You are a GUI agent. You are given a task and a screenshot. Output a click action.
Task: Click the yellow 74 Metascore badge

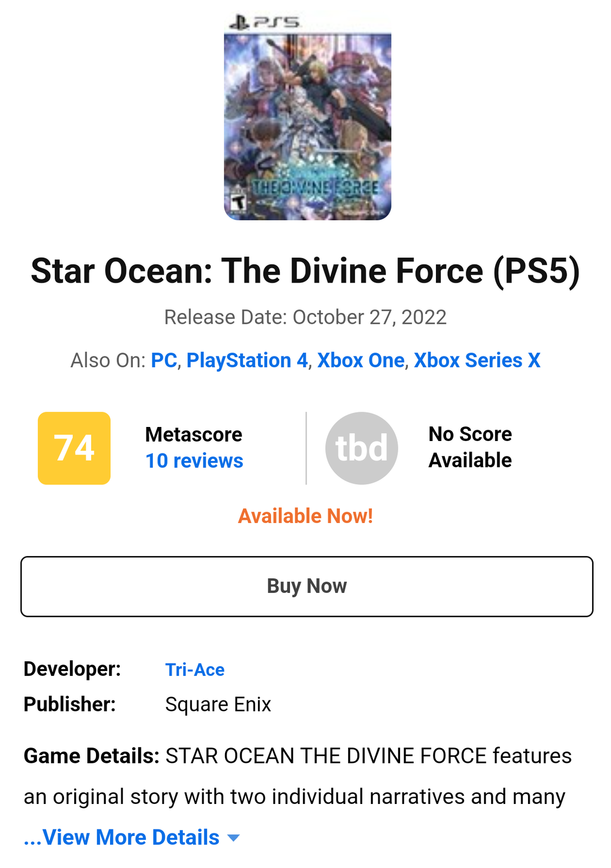(74, 448)
